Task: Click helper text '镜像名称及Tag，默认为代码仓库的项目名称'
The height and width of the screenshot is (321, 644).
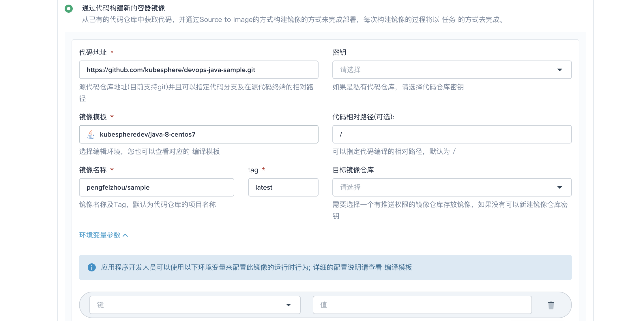Action: (147, 205)
